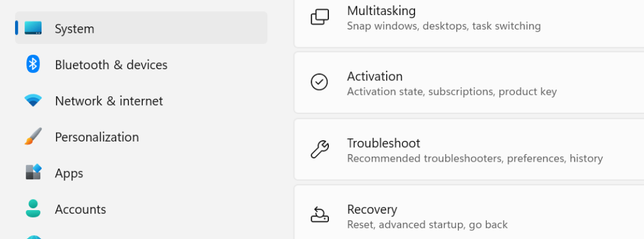
Task: Select the Apps label in sidebar
Action: pyautogui.click(x=69, y=174)
